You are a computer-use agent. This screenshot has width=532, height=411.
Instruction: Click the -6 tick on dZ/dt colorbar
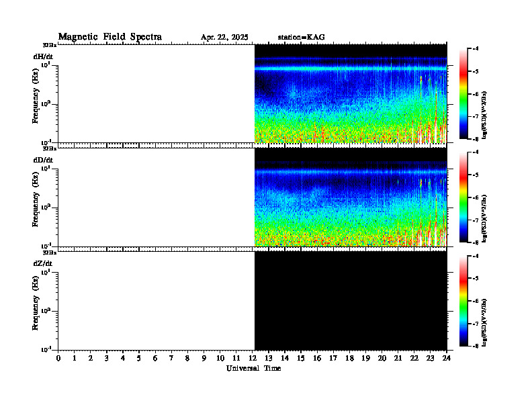[x=476, y=301]
